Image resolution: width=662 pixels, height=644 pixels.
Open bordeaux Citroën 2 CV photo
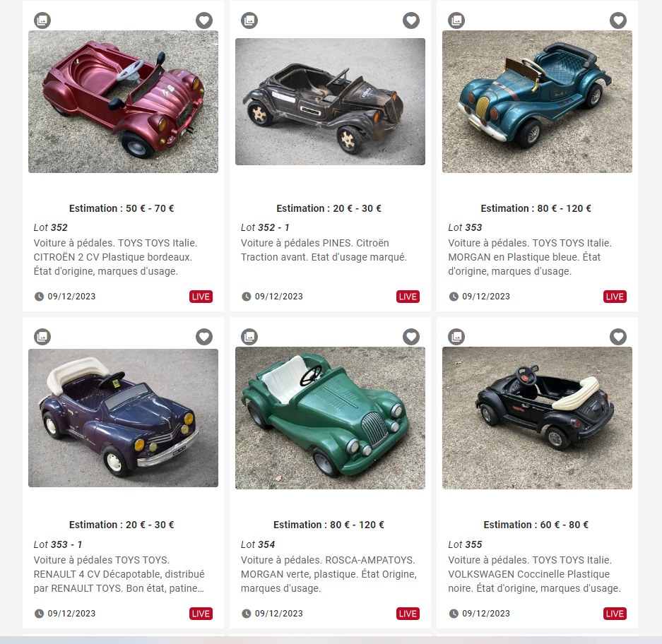[x=123, y=102]
